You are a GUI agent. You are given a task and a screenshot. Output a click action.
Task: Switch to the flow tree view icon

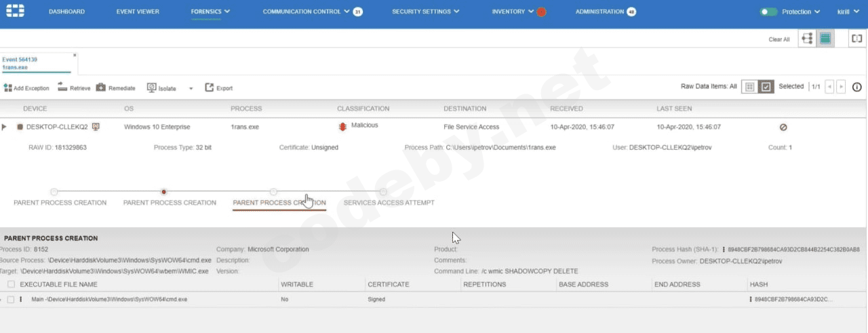[807, 39]
